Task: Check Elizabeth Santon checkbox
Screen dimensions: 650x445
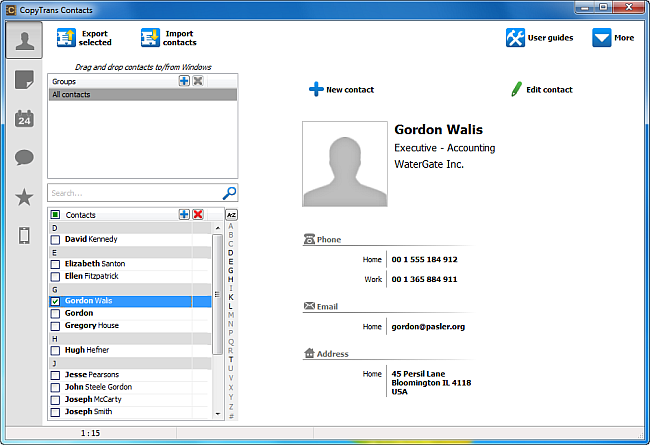Action: (55, 264)
